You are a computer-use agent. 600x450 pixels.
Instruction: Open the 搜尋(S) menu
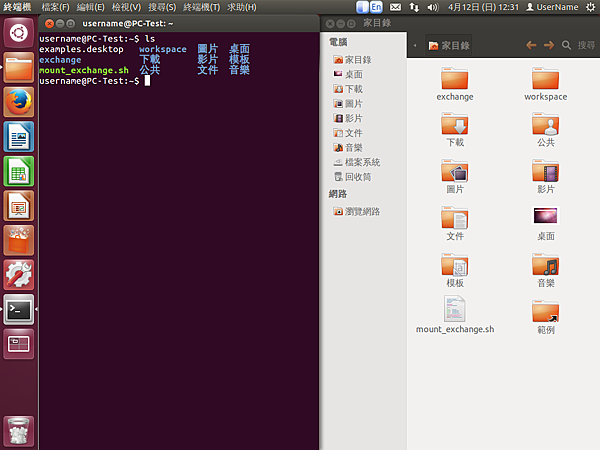click(x=162, y=7)
